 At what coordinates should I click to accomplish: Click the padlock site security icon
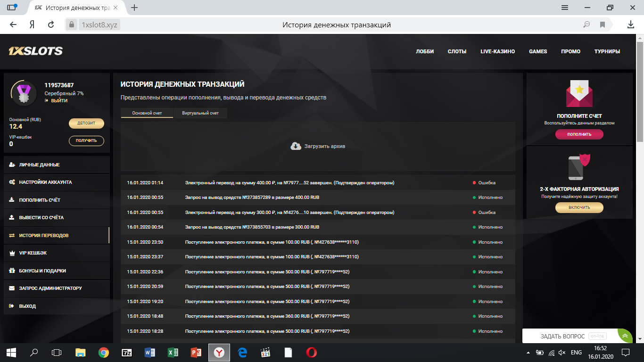72,25
